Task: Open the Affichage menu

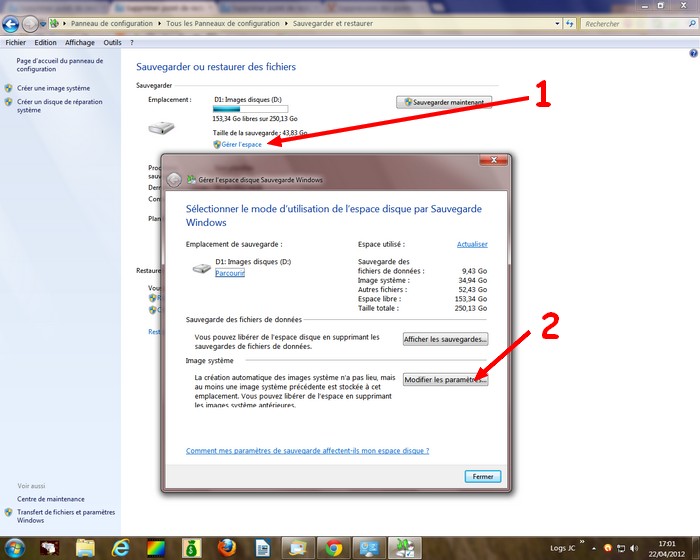Action: pos(80,42)
